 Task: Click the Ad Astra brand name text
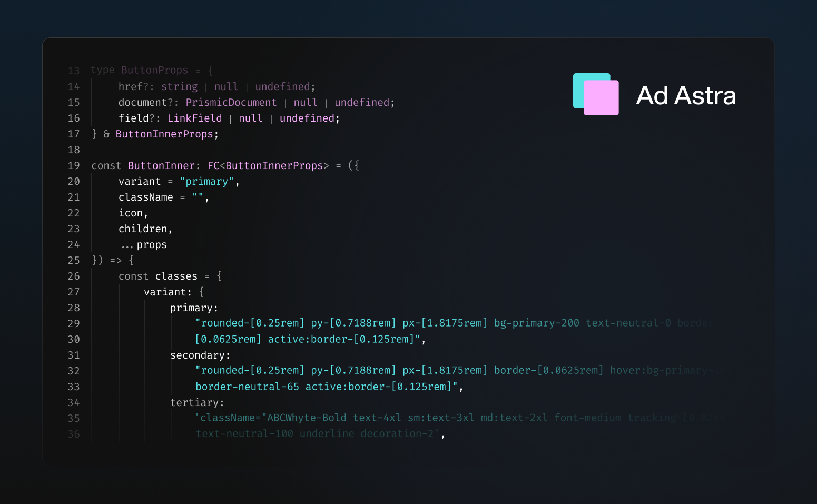(686, 96)
